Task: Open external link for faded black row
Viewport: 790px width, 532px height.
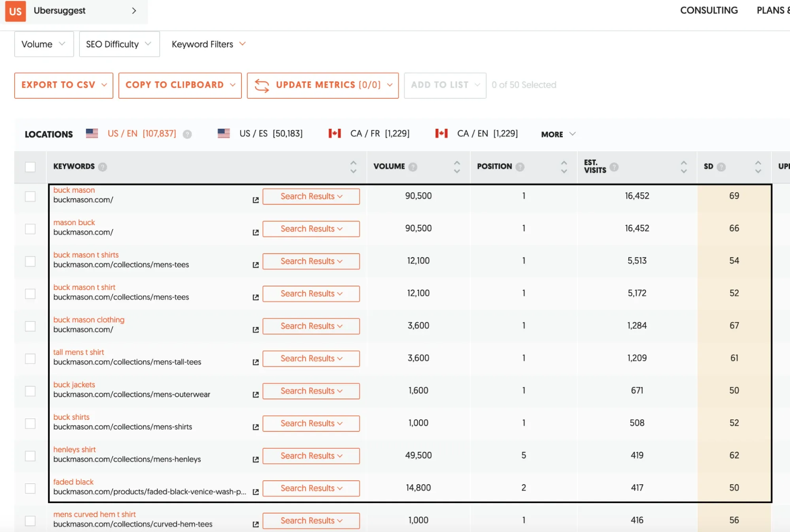Action: pyautogui.click(x=256, y=492)
